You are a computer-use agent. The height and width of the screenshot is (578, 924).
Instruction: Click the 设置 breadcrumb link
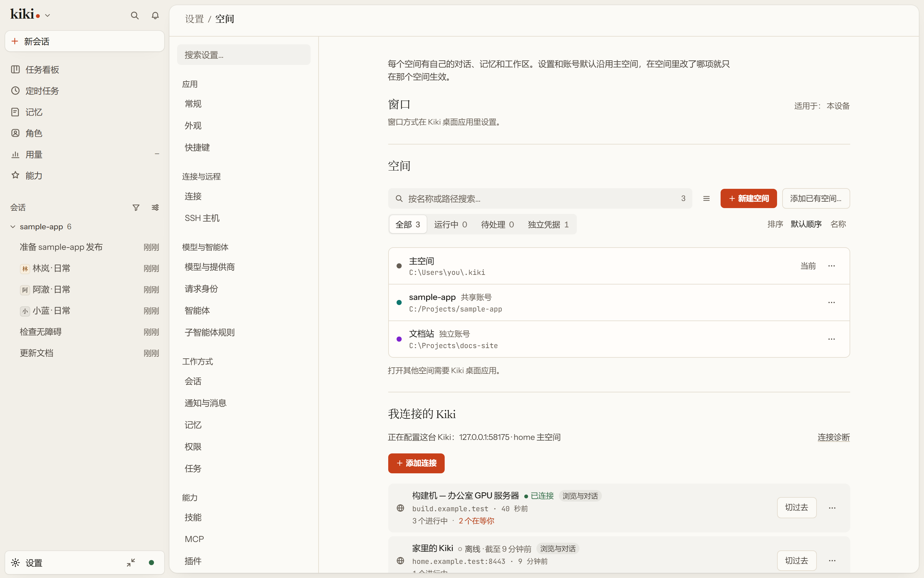tap(194, 19)
